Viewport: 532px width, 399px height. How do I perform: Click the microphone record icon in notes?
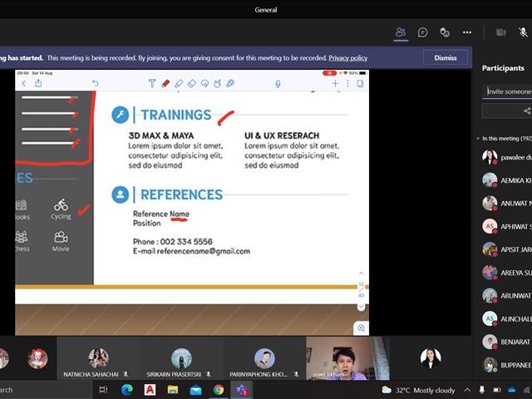coord(278,83)
